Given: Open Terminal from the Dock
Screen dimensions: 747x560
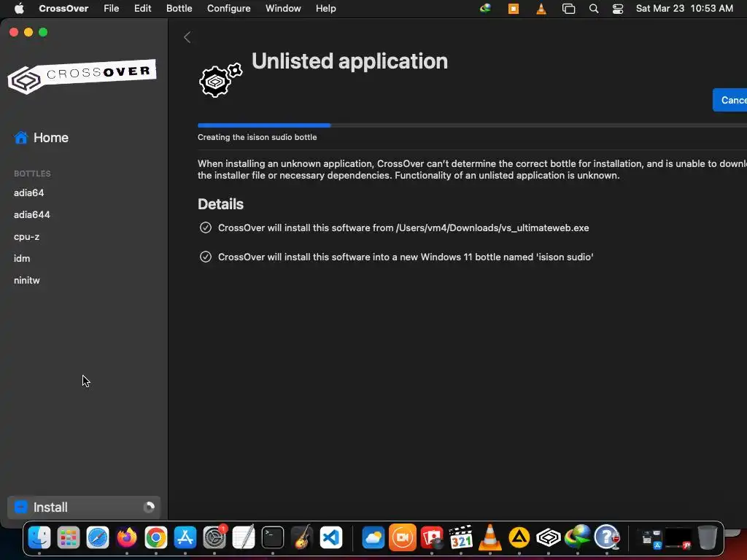Looking at the screenshot, I should point(273,538).
